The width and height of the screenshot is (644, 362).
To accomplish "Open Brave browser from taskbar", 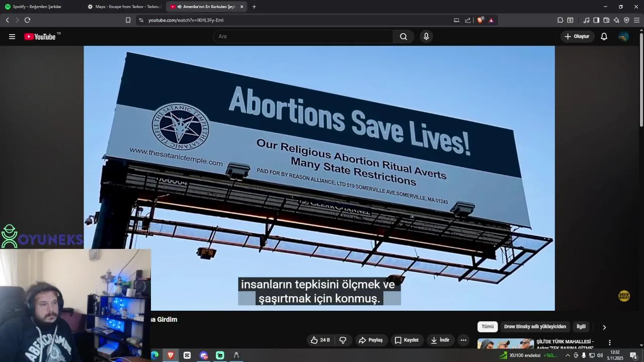I will click(x=171, y=355).
